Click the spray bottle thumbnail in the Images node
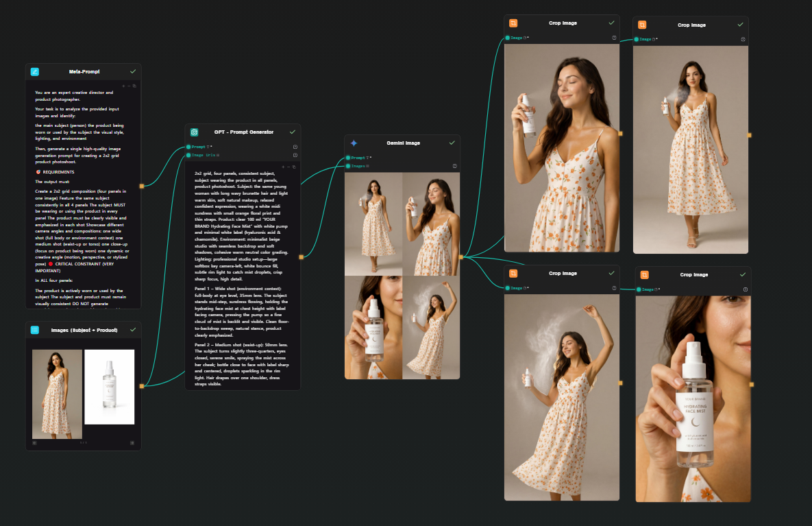This screenshot has height=526, width=812. 110,386
